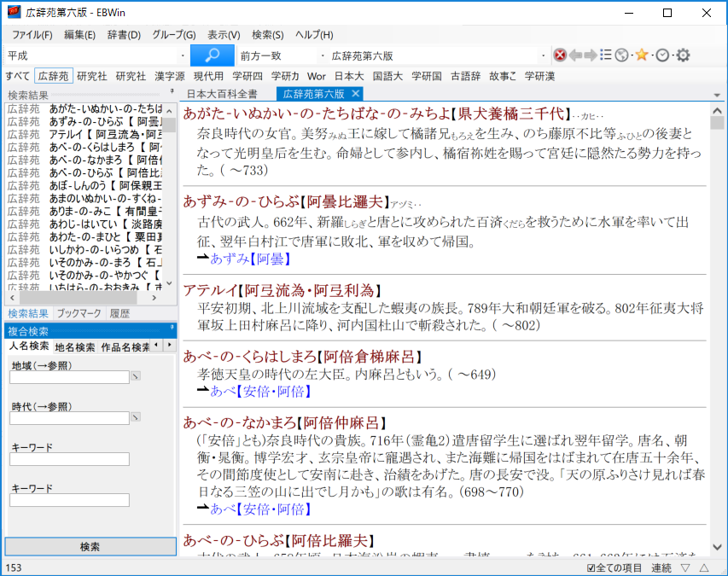Image resolution: width=728 pixels, height=576 pixels.
Task: Expand the clock history dropdown arrow
Action: [x=673, y=55]
